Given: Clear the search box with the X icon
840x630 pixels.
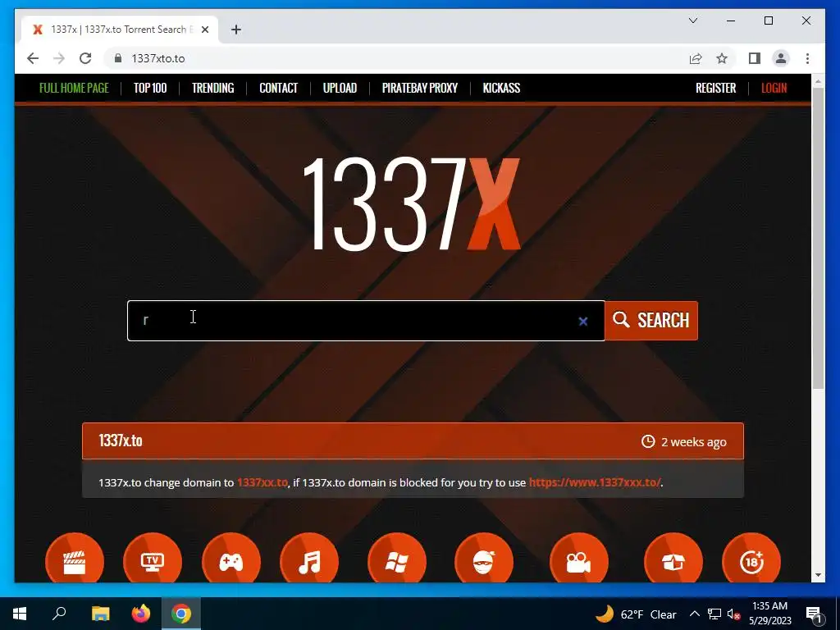Looking at the screenshot, I should coord(583,322).
